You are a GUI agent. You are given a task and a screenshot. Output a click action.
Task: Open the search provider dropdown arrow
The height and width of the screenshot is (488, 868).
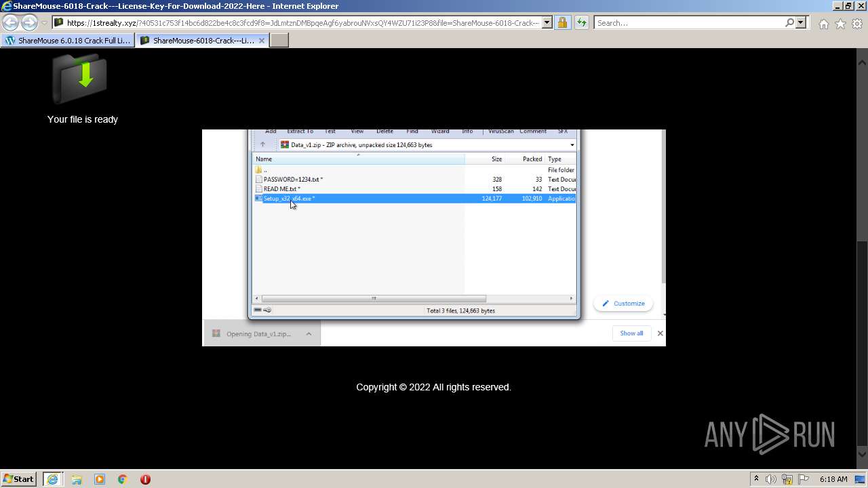point(801,23)
